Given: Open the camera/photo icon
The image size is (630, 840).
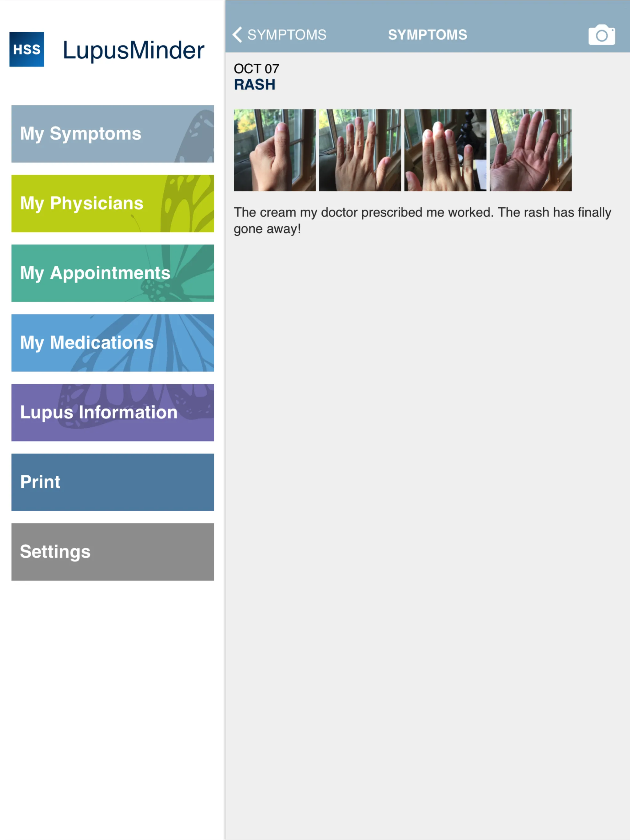Looking at the screenshot, I should 604,34.
